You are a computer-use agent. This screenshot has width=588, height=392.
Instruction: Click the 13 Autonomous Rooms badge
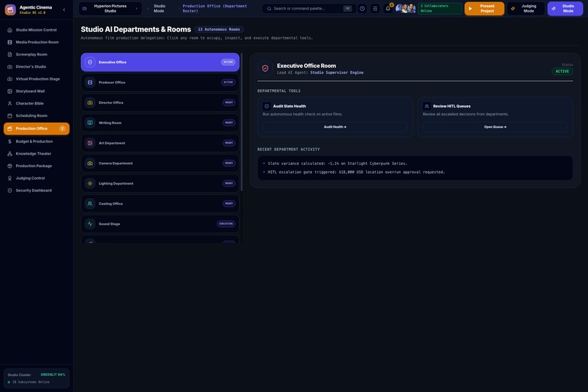(x=219, y=29)
